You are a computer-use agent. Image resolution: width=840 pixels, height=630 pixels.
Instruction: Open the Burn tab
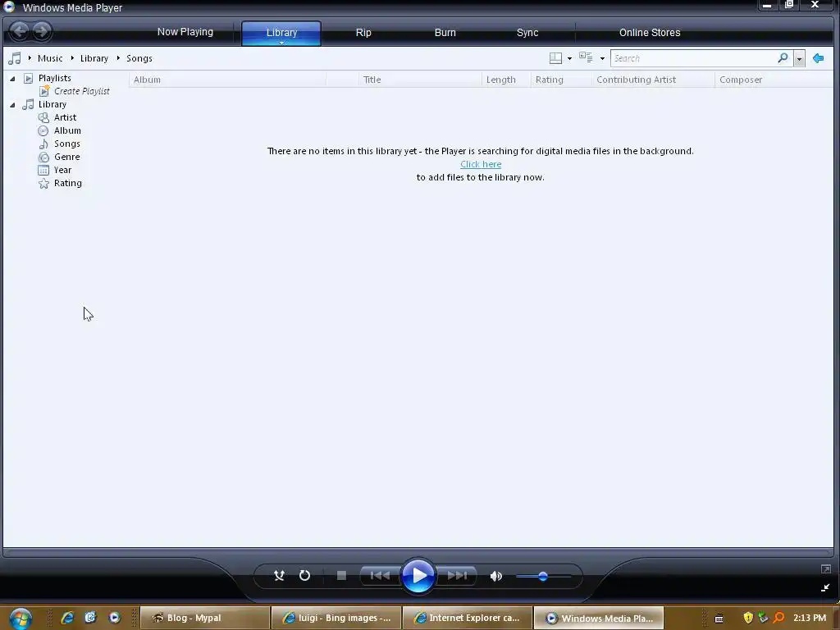pos(445,33)
